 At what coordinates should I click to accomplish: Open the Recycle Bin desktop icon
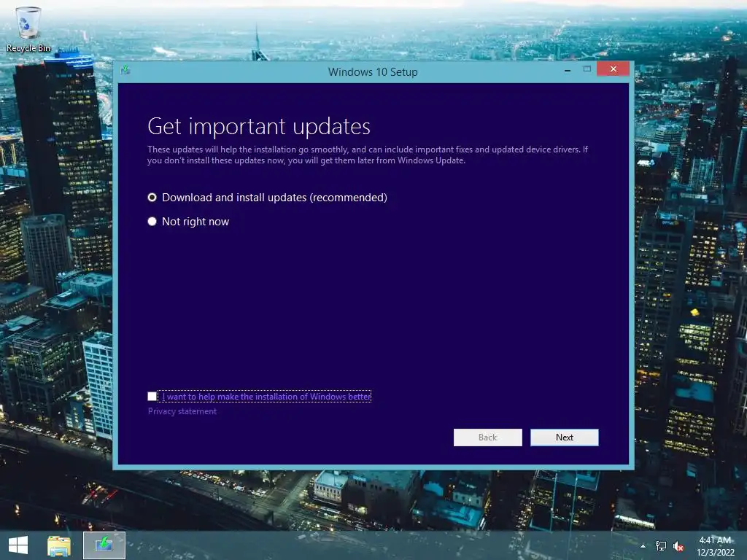28,29
